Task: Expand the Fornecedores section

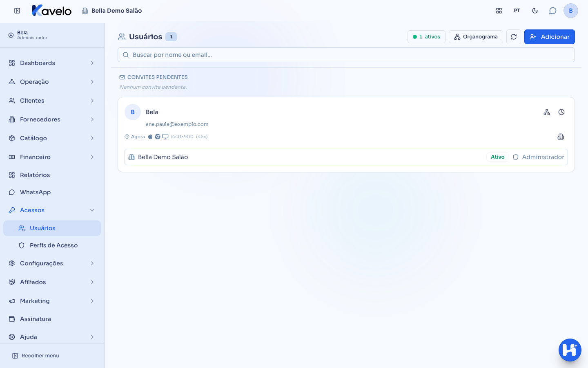Action: click(x=52, y=119)
